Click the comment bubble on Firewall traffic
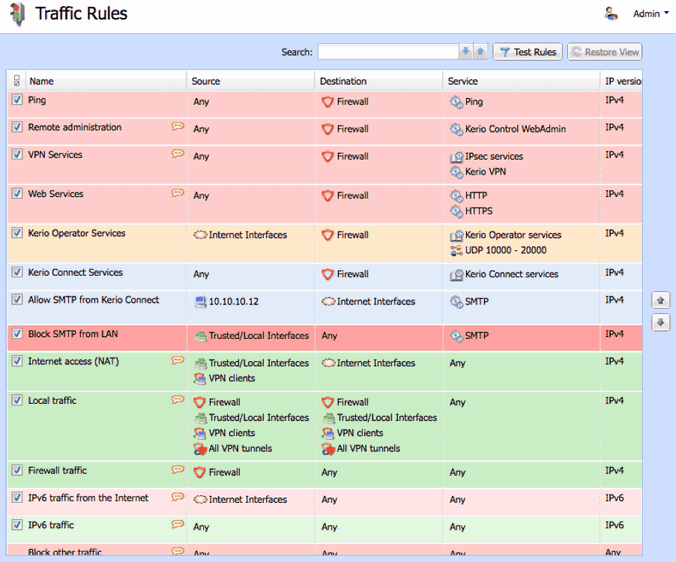Screen dimensions: 676x562 178,469
